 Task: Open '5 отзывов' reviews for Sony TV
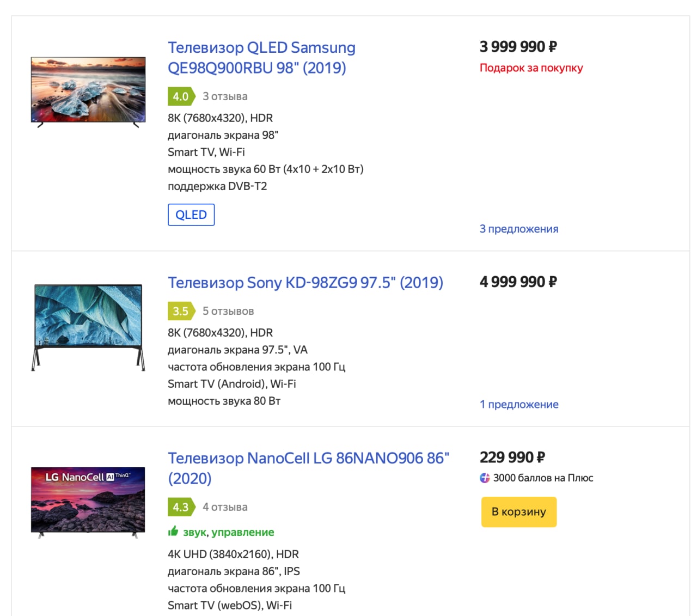(x=228, y=311)
